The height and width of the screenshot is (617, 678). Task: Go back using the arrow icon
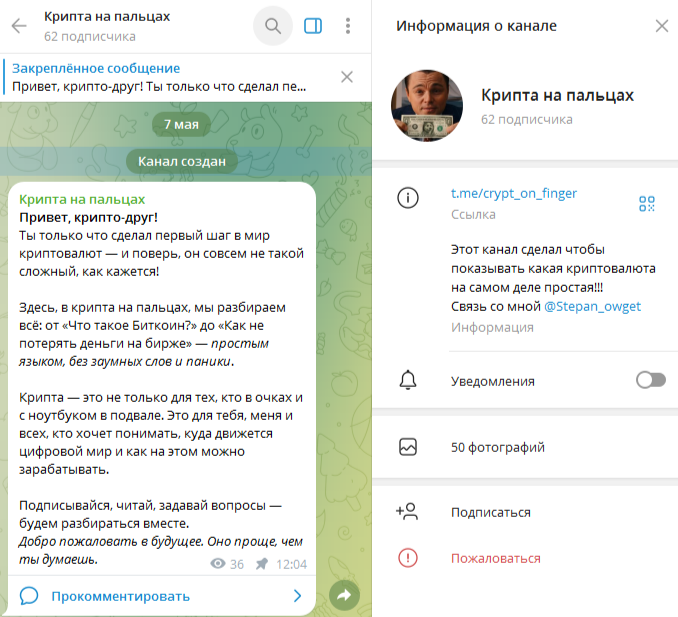19,26
